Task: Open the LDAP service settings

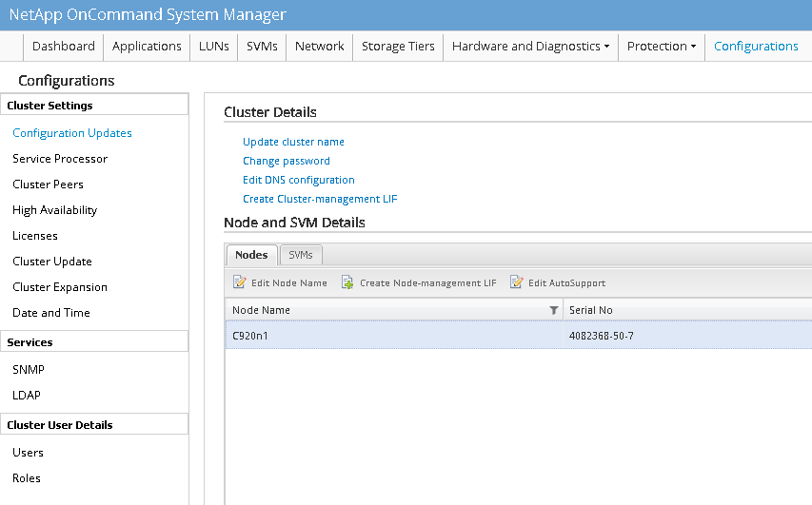Action: coord(27,396)
